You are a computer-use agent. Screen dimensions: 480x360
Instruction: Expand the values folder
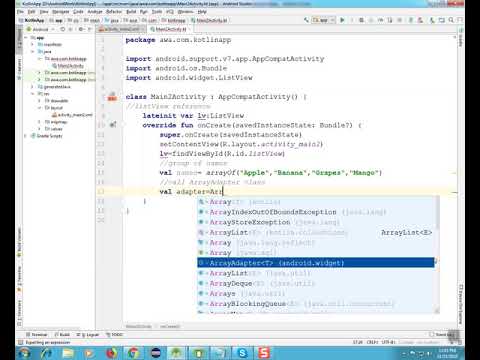(x=39, y=129)
